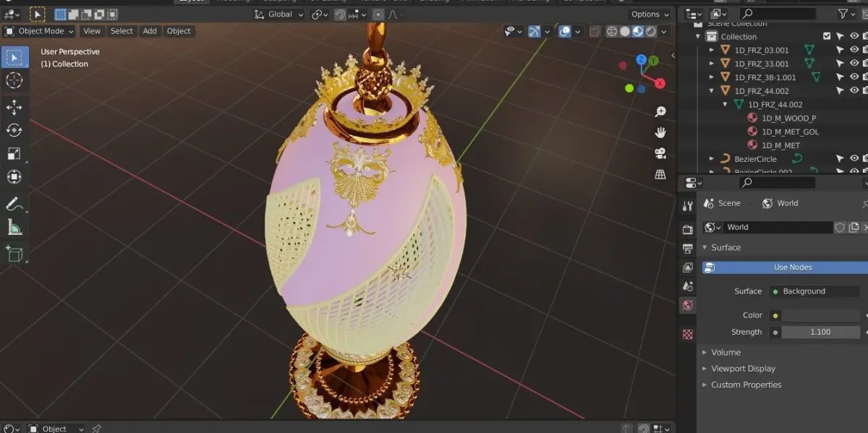Hide 1D_FRZ_33.001 with its eye icon
Image resolution: width=868 pixels, height=433 pixels.
click(854, 64)
